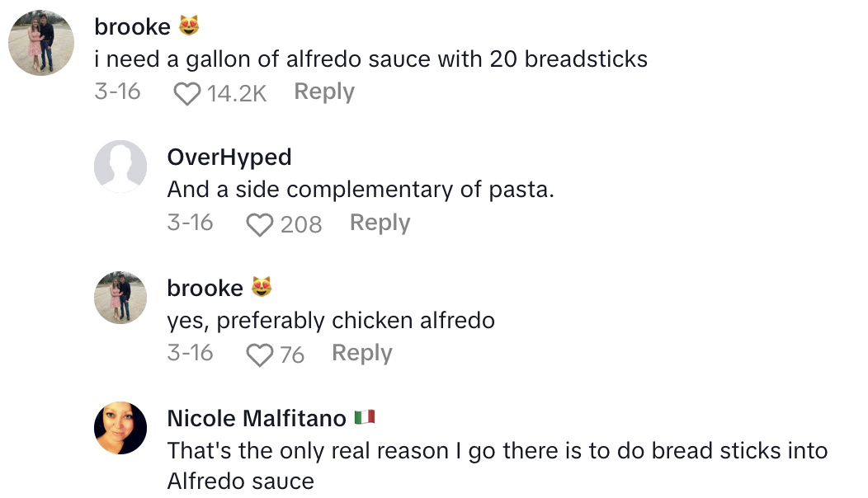
Task: Hit Reply on the chicken alfredo comment
Action: click(362, 354)
